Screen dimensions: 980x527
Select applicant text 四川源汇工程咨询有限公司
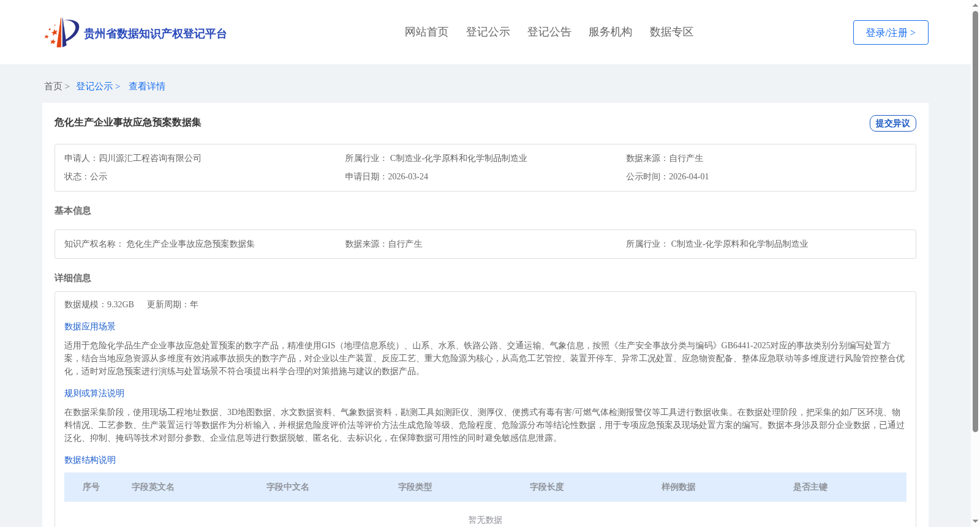(150, 159)
